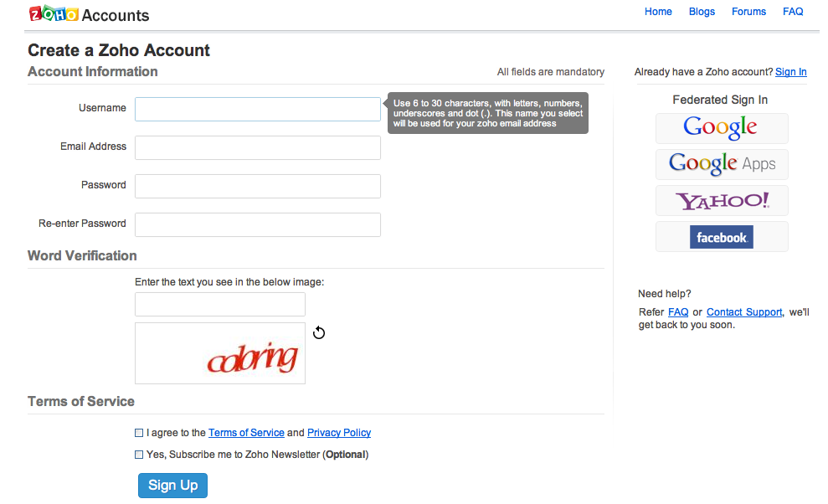Open the Blogs navigation link
The image size is (828, 504).
click(x=702, y=12)
